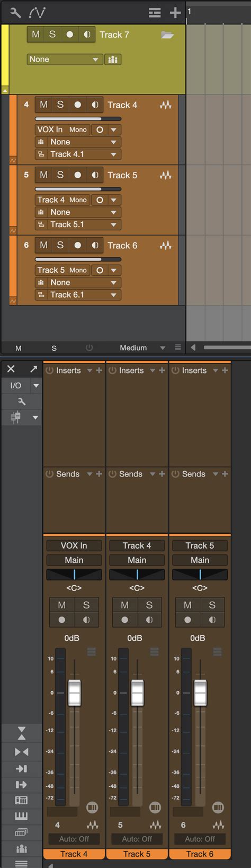Open the track list icon at top
This screenshot has width=251, height=868.
(x=155, y=13)
